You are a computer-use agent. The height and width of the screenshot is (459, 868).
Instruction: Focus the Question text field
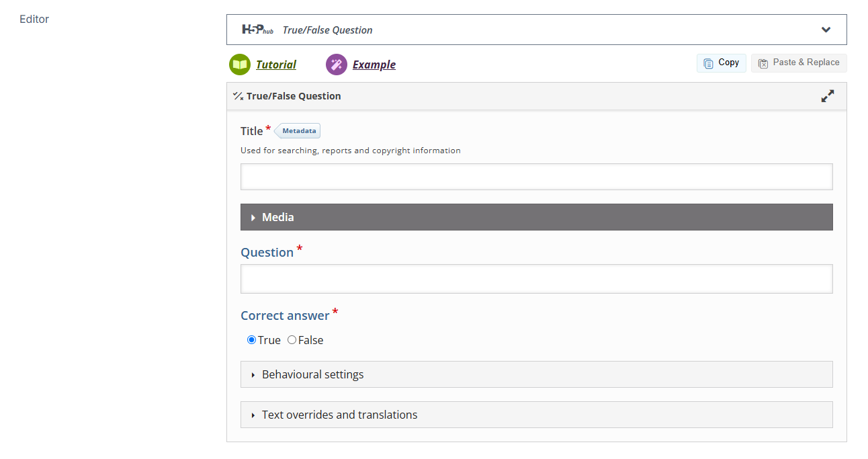point(537,278)
